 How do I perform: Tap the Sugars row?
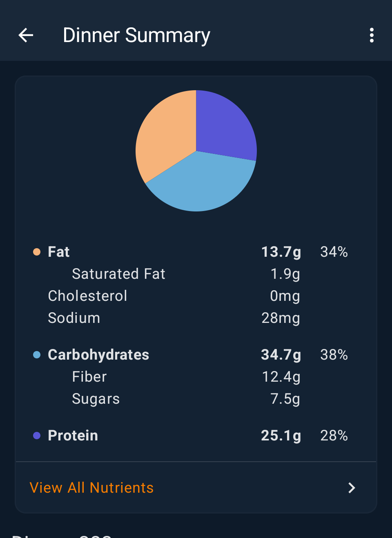coord(96,399)
